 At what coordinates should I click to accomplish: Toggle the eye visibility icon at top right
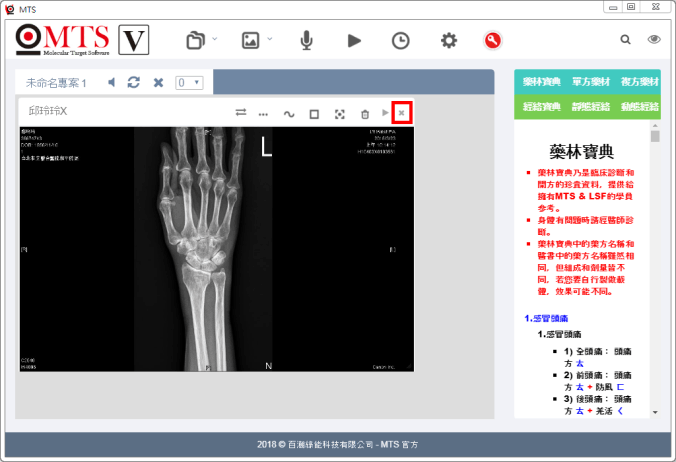pyautogui.click(x=654, y=40)
